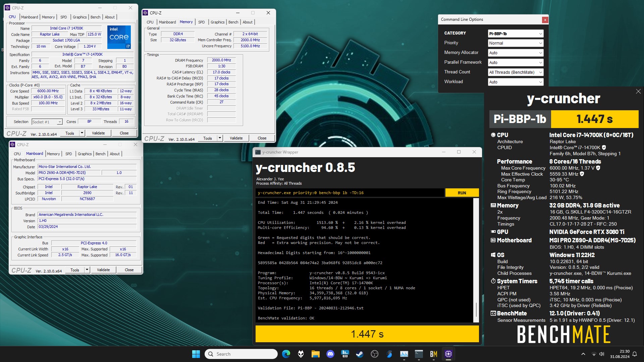Screen dimensions: 644x362
Task: Show hidden system tray icons
Action: tap(583, 354)
